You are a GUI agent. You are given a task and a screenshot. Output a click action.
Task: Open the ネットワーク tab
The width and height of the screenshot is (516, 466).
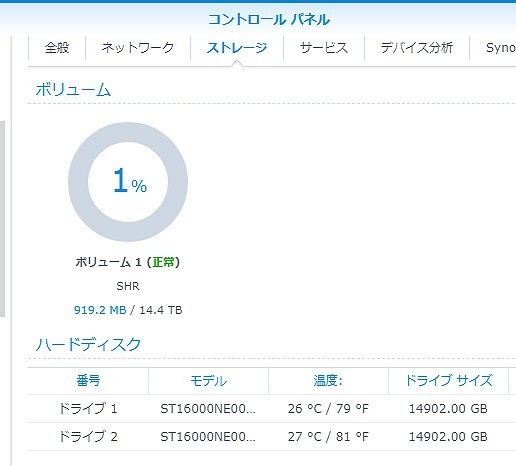138,48
